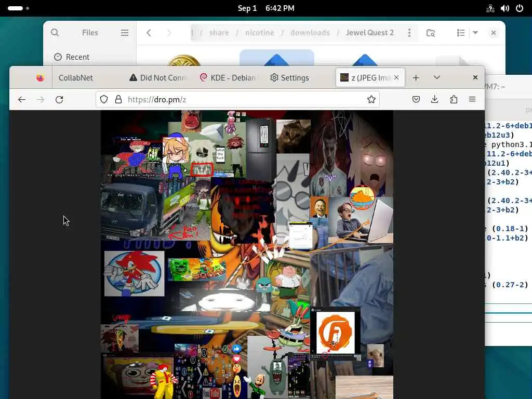
Task: Close the Files window
Action: click(494, 33)
